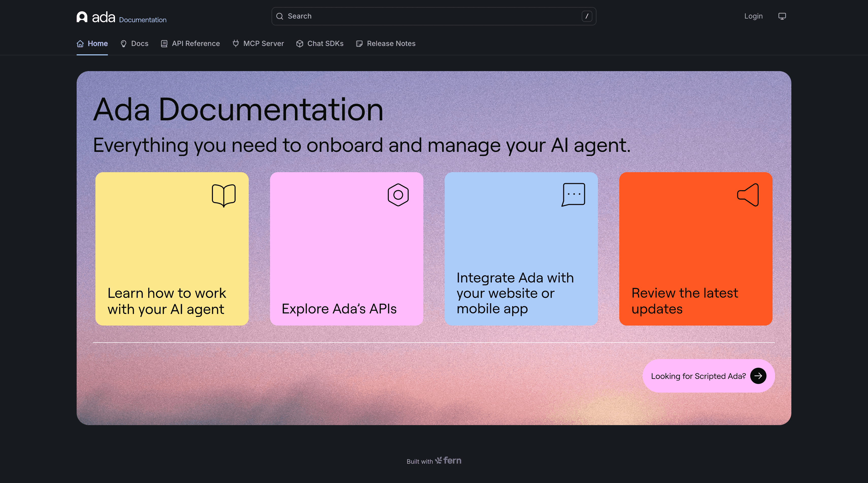868x483 pixels.
Task: Click the Docs lightbulb icon
Action: [x=124, y=43]
